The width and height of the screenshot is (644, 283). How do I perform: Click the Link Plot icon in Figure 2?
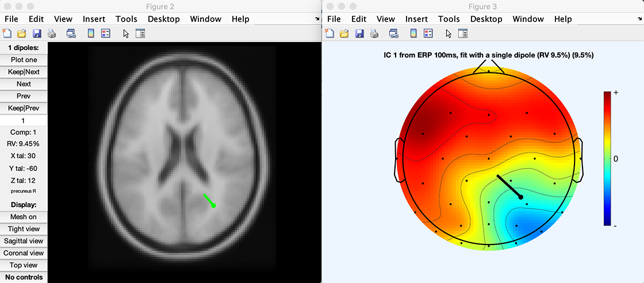71,33
